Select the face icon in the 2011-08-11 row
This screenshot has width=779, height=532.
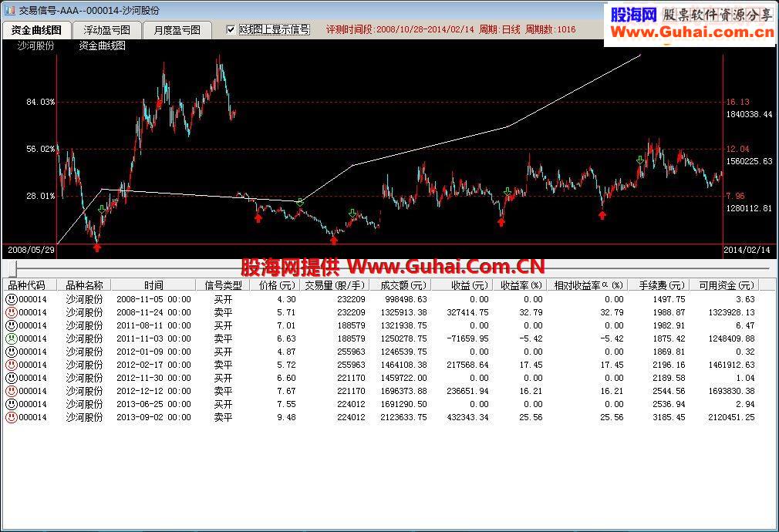11,326
